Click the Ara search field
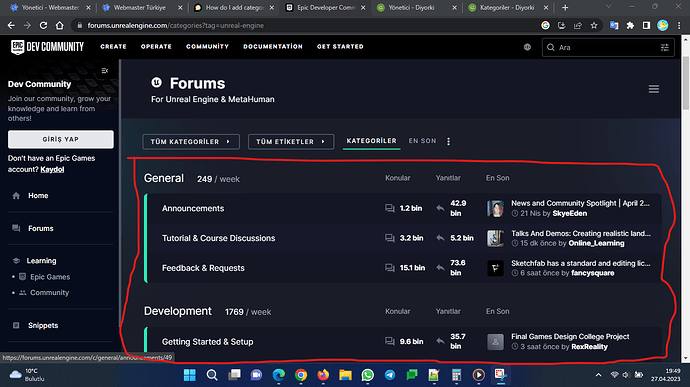This screenshot has height=387, width=690. point(607,48)
